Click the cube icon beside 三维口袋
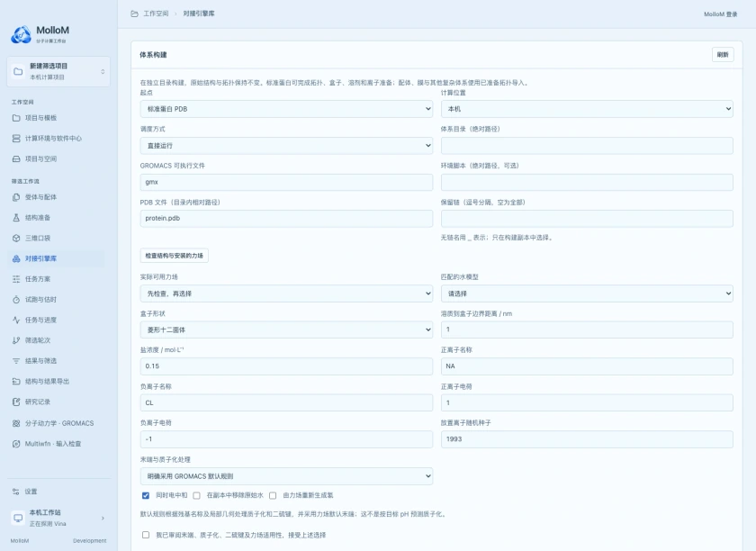The height and width of the screenshot is (551, 756). (16, 238)
